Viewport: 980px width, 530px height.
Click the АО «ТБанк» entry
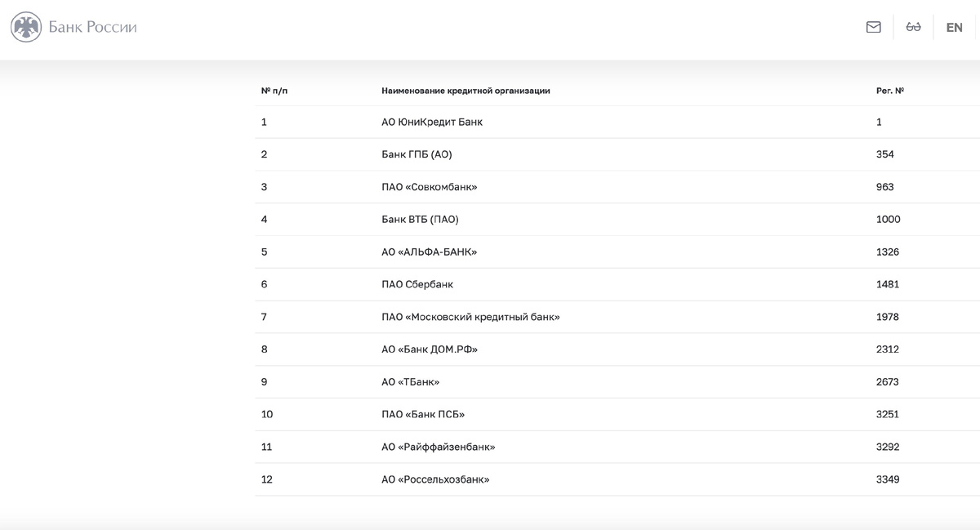tap(411, 382)
